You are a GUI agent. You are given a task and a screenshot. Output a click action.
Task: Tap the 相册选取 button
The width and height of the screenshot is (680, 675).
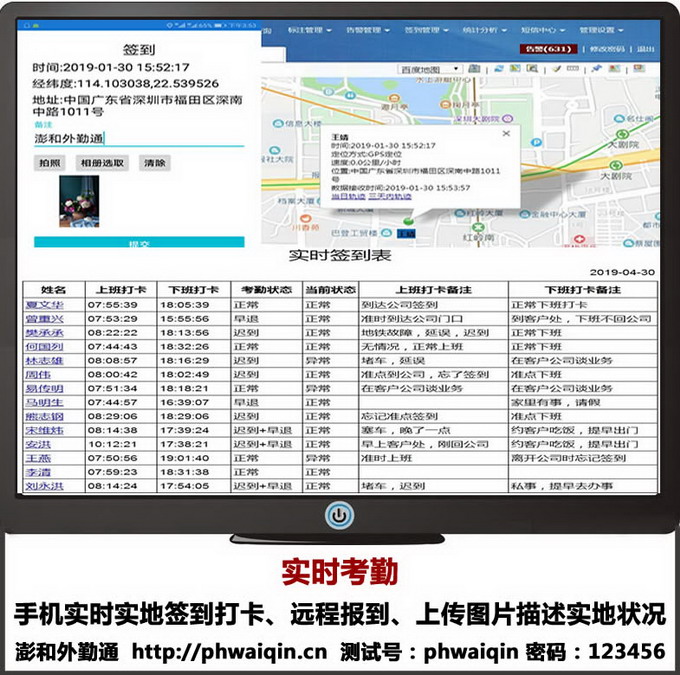102,163
